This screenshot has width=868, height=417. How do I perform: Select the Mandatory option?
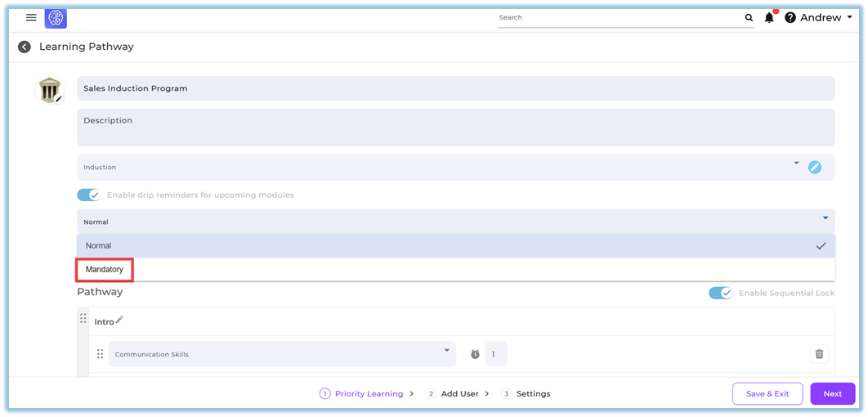(x=105, y=269)
